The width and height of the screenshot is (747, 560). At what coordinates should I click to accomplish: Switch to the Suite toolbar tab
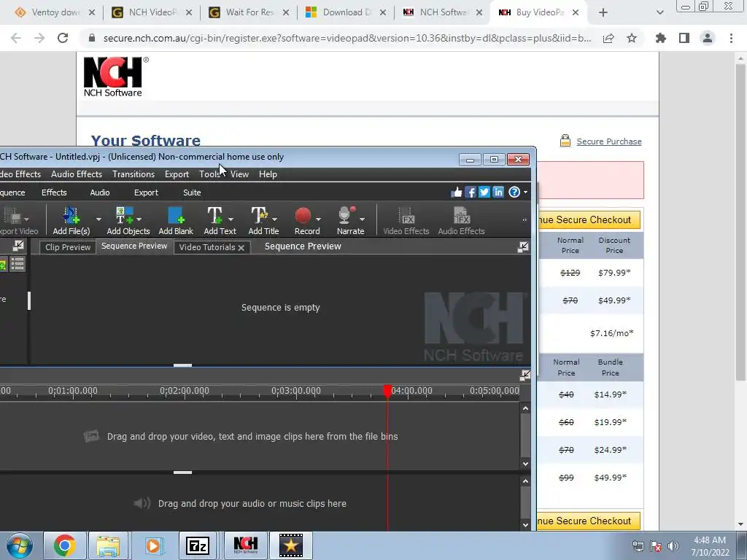(x=192, y=192)
